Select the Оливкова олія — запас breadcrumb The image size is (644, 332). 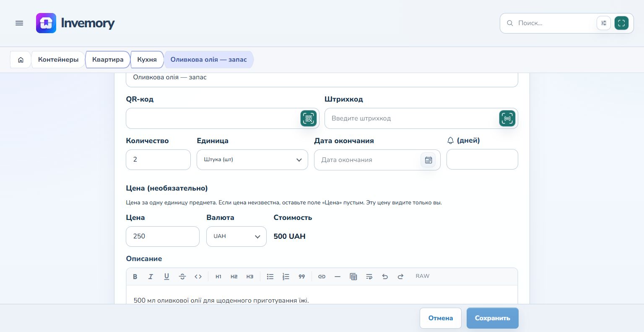pos(209,60)
